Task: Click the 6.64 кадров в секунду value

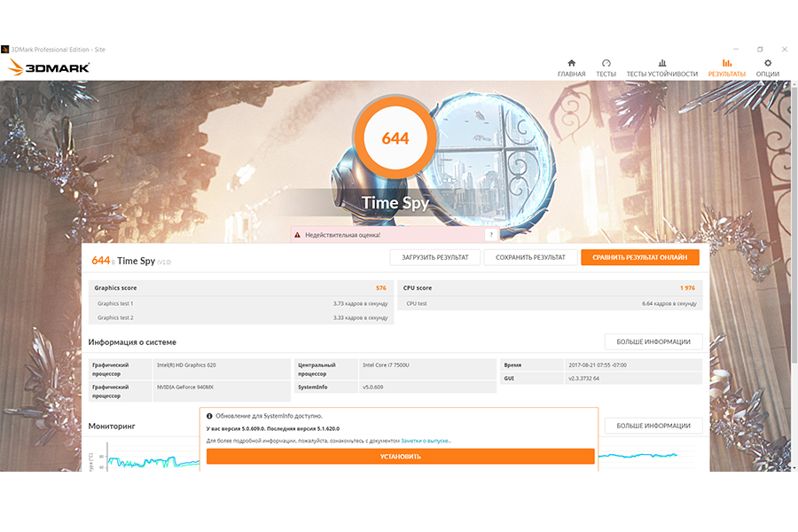Action: tap(669, 303)
